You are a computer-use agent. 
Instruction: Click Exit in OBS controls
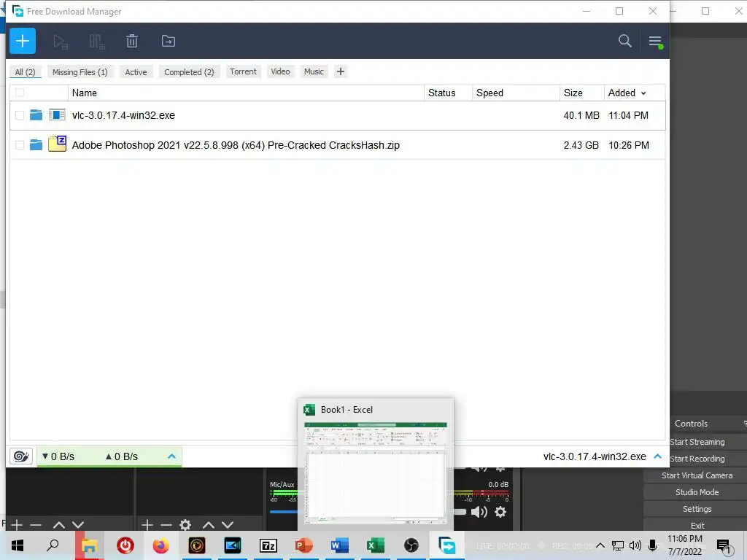coord(697,525)
